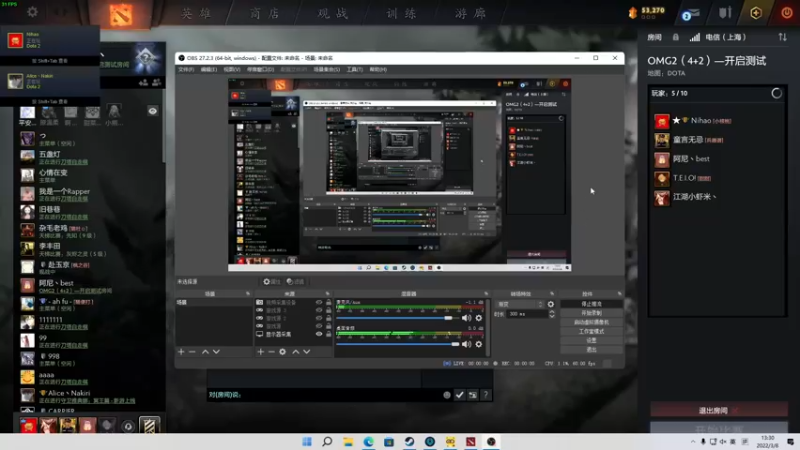
Task: Open OBS Studio icon on the taskbar
Action: 491,442
